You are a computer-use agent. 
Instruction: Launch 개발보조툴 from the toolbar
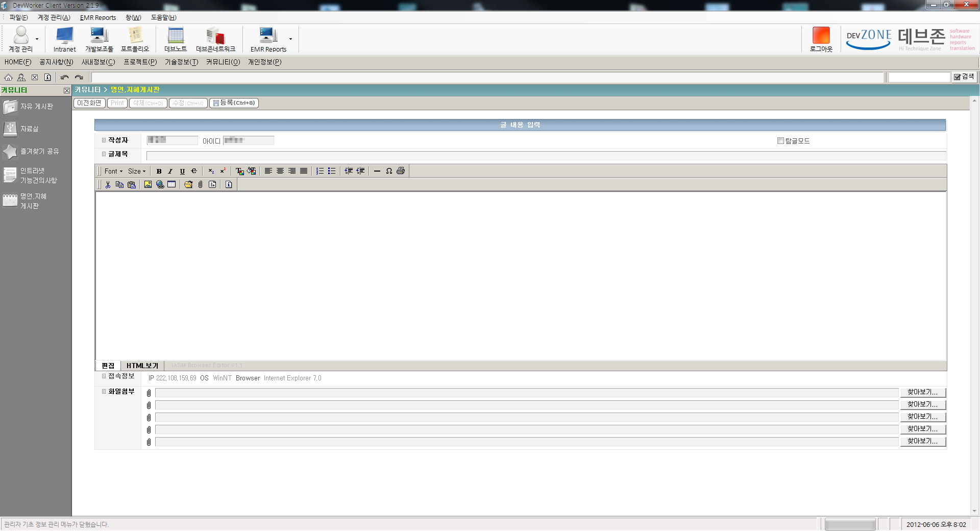pyautogui.click(x=99, y=39)
